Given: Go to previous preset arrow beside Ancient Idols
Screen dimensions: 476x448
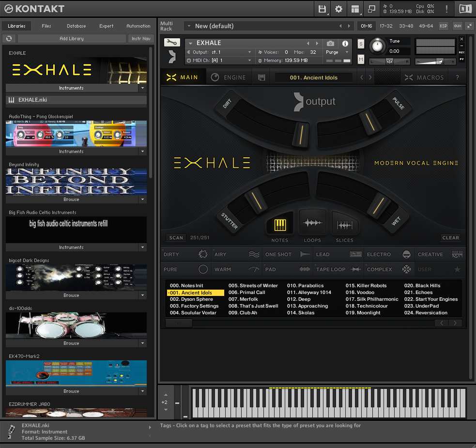Looking at the screenshot, I should click(362, 77).
